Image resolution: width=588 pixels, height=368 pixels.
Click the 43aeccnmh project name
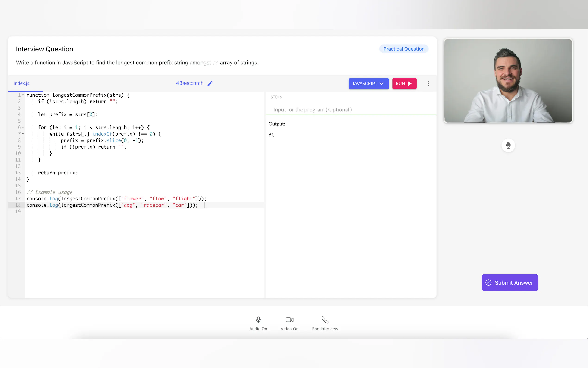(x=190, y=83)
